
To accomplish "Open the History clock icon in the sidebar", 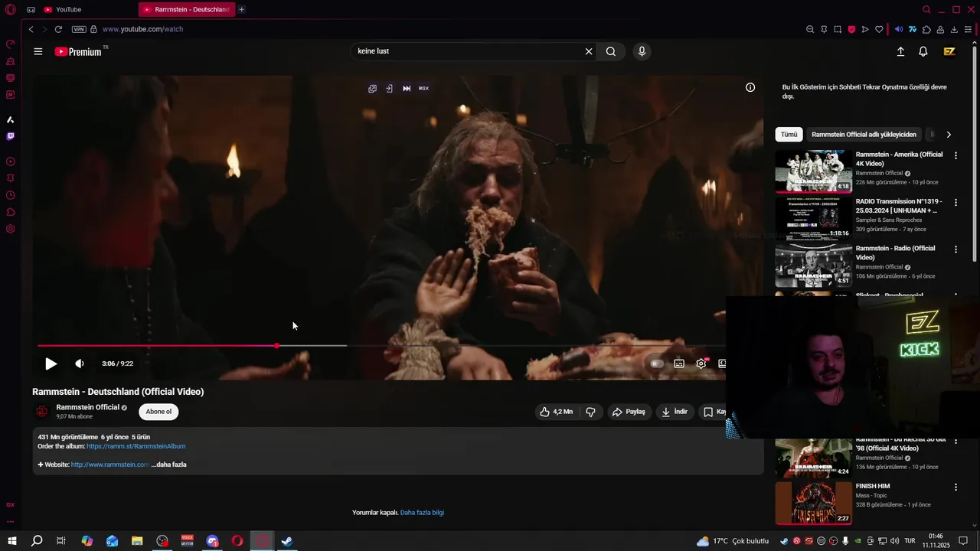I will pyautogui.click(x=11, y=195).
